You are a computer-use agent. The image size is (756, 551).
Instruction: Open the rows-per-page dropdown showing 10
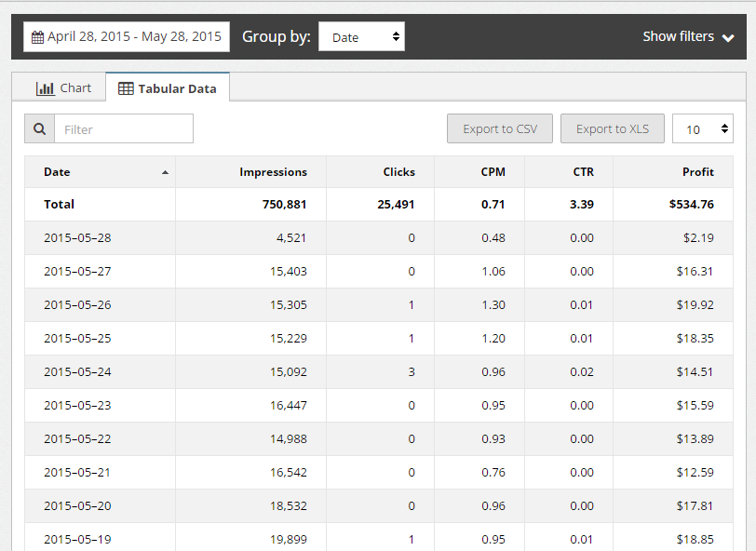tap(703, 128)
